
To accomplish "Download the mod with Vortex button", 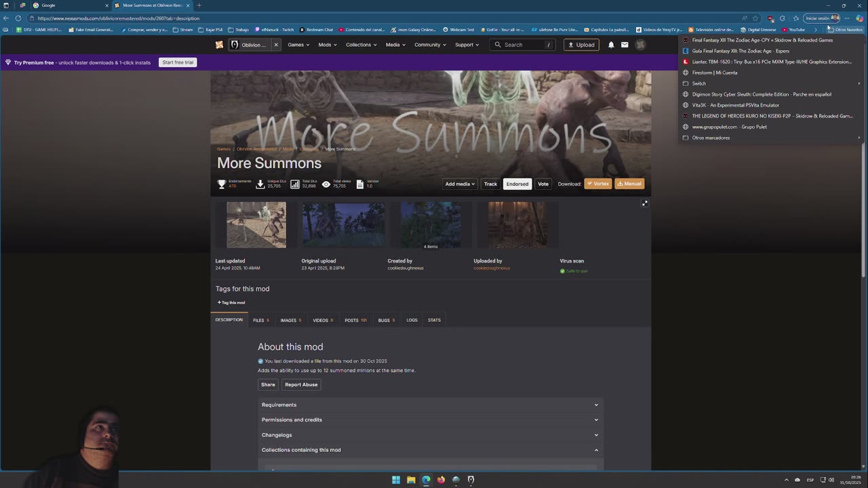I will 598,184.
